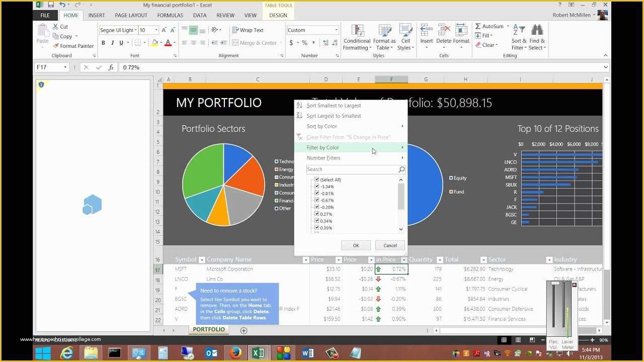The width and height of the screenshot is (644, 362).
Task: Uncheck the 0.39% filter checkbox
Action: [317, 228]
